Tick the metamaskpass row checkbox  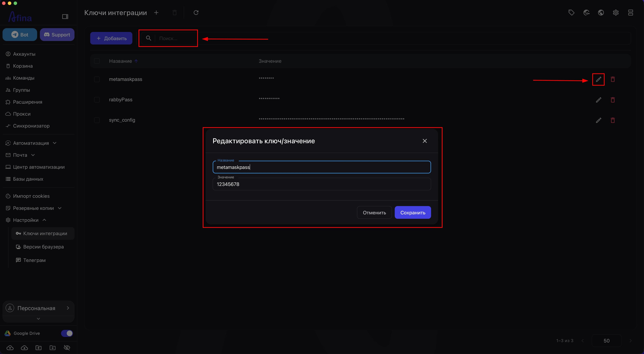pos(97,79)
